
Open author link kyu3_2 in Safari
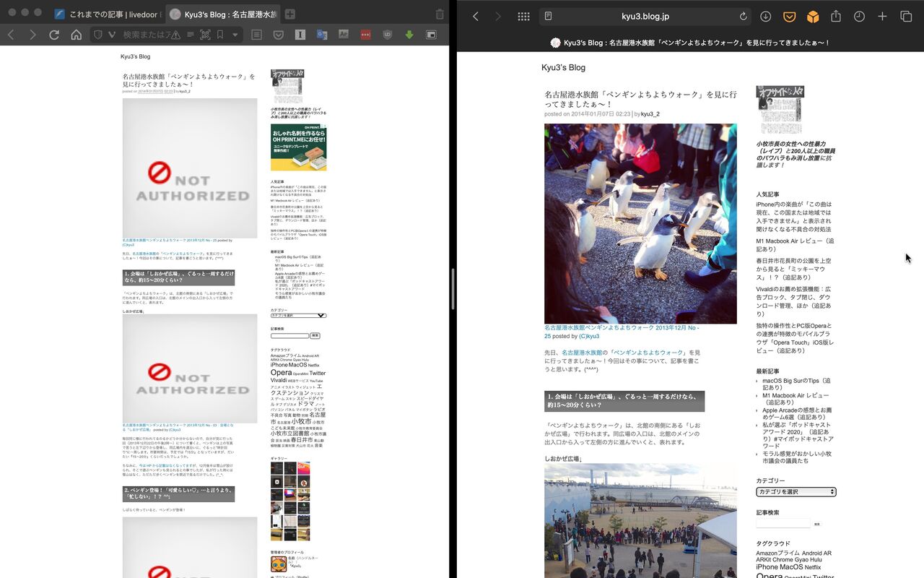(x=650, y=114)
